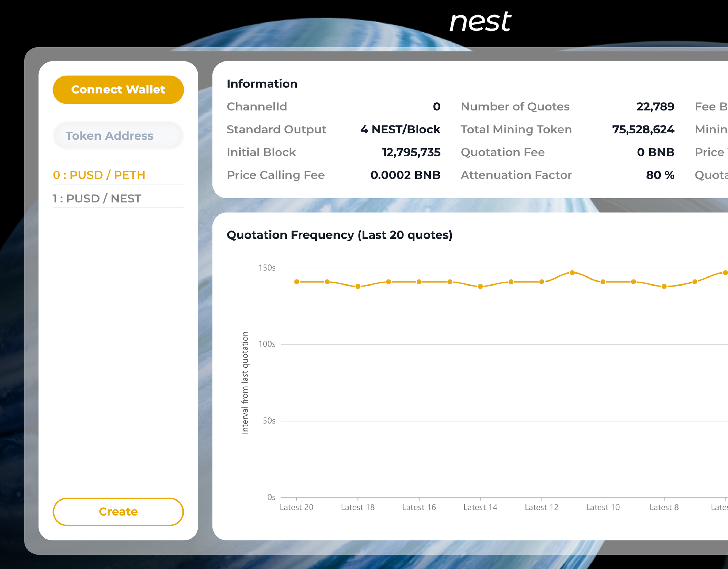This screenshot has height=569, width=728.
Task: Click the Latest 12 data point on chart
Action: 542,282
